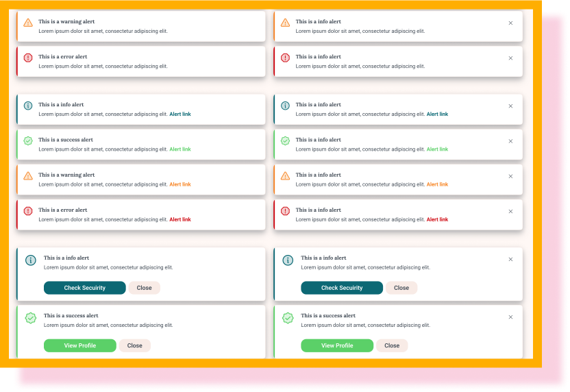The width and height of the screenshot is (570, 392).
Task: Open the green Alert link in the left success alert
Action: tap(180, 149)
